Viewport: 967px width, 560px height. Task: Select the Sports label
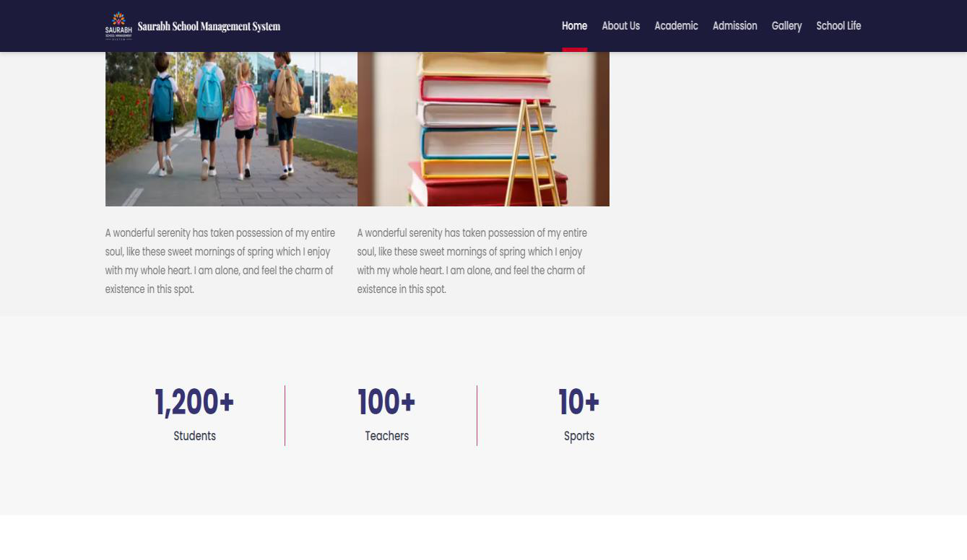(578, 436)
